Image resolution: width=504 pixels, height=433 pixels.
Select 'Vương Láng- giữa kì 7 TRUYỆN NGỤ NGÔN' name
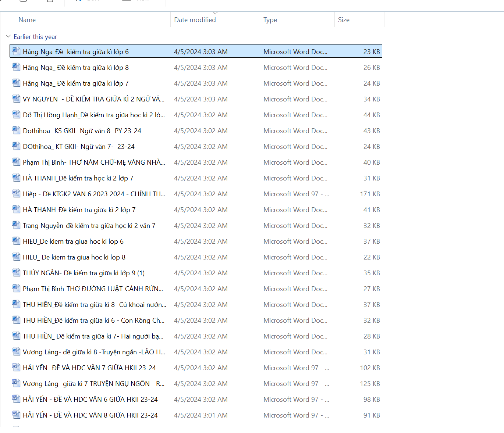94,384
